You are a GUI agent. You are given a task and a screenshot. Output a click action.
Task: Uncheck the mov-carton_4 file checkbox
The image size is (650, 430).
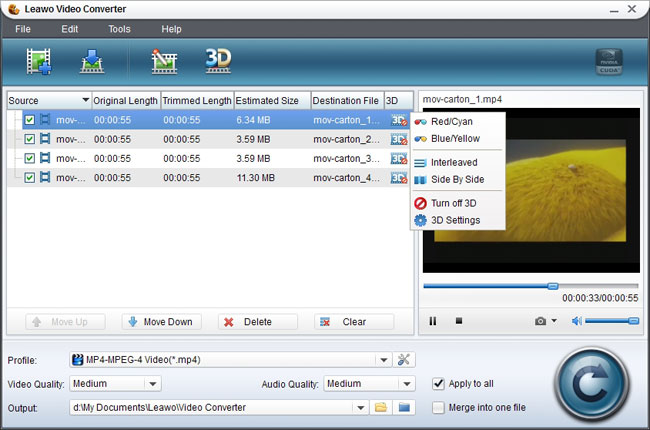29,177
